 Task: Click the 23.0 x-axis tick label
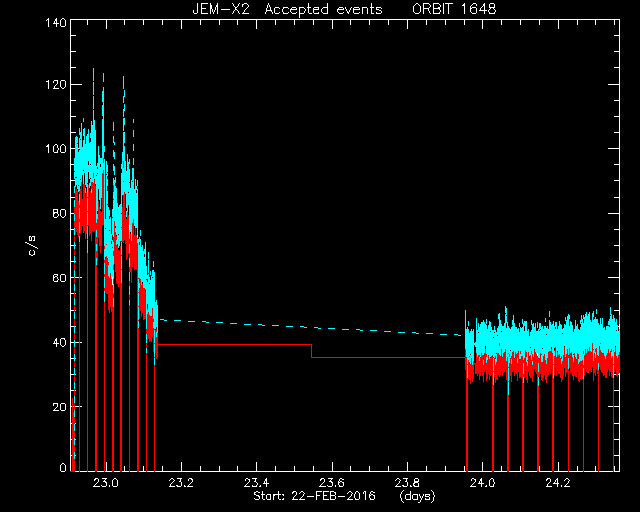pyautogui.click(x=105, y=483)
